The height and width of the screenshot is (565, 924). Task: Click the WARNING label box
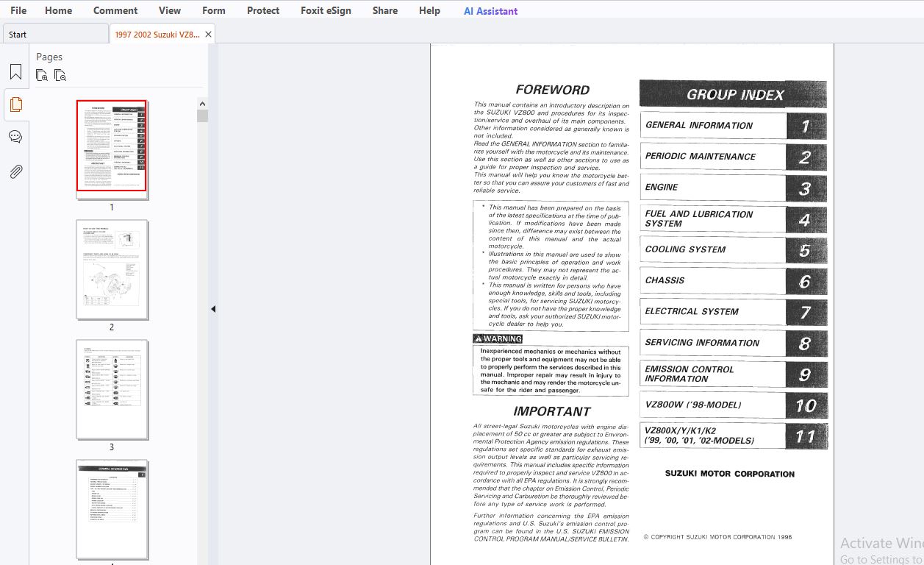coord(498,339)
